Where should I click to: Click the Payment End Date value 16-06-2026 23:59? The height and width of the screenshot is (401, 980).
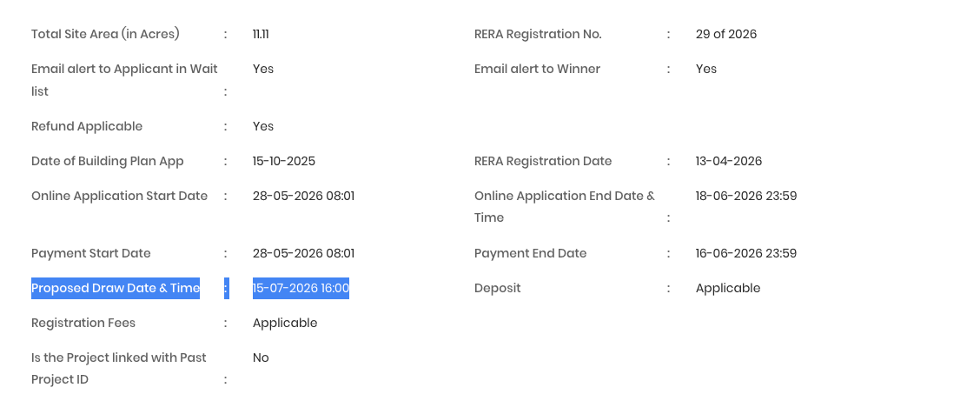click(746, 253)
